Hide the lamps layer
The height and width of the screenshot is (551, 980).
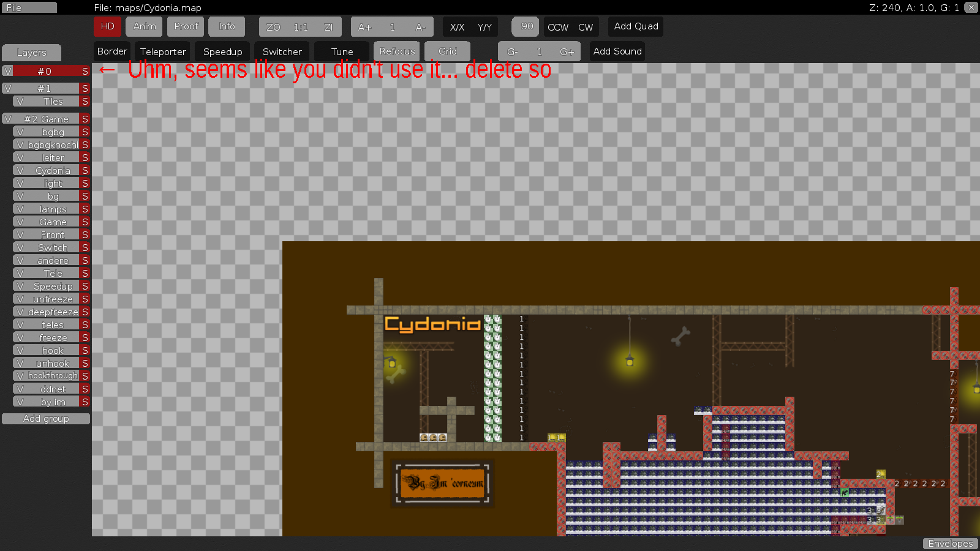21,209
